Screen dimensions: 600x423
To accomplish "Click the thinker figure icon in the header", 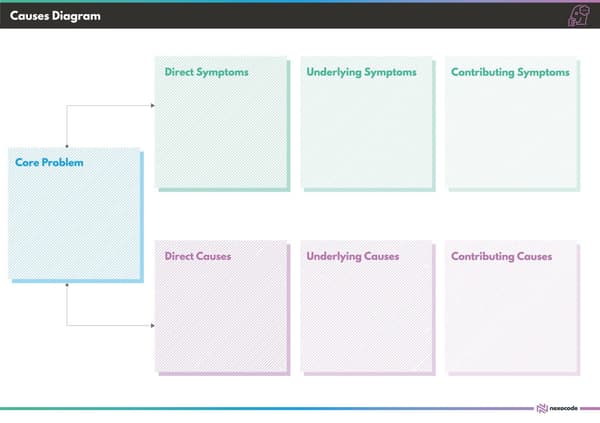I will point(579,15).
